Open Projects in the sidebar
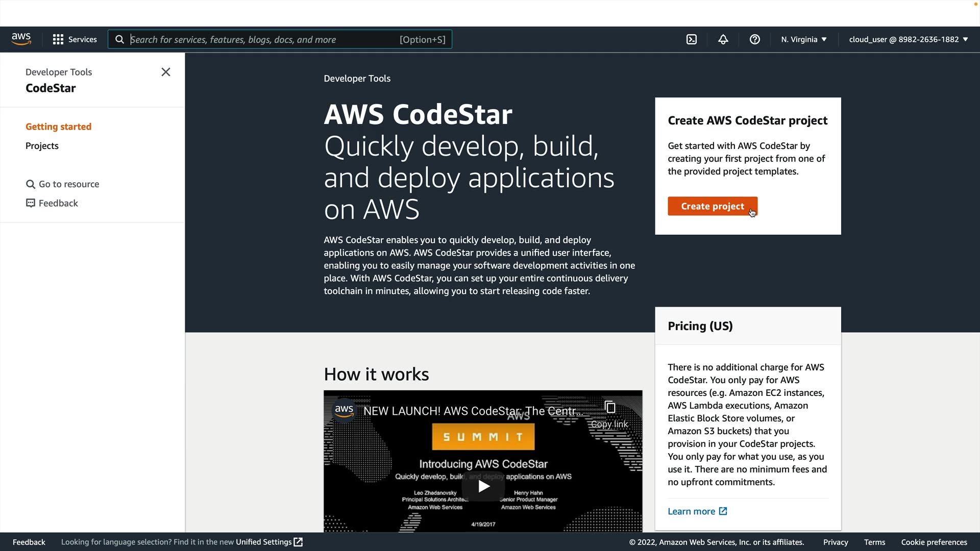Viewport: 980px width, 551px height. (x=42, y=146)
